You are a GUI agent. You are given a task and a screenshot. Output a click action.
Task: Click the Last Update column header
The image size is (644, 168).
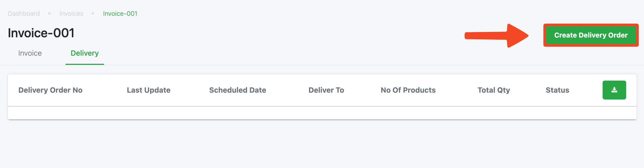[x=149, y=90]
